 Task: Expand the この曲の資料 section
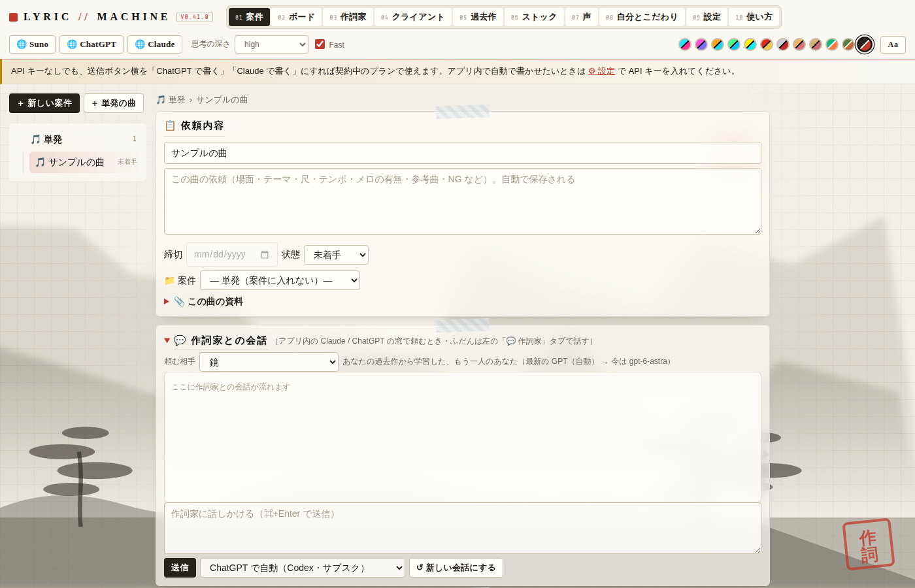tap(203, 301)
